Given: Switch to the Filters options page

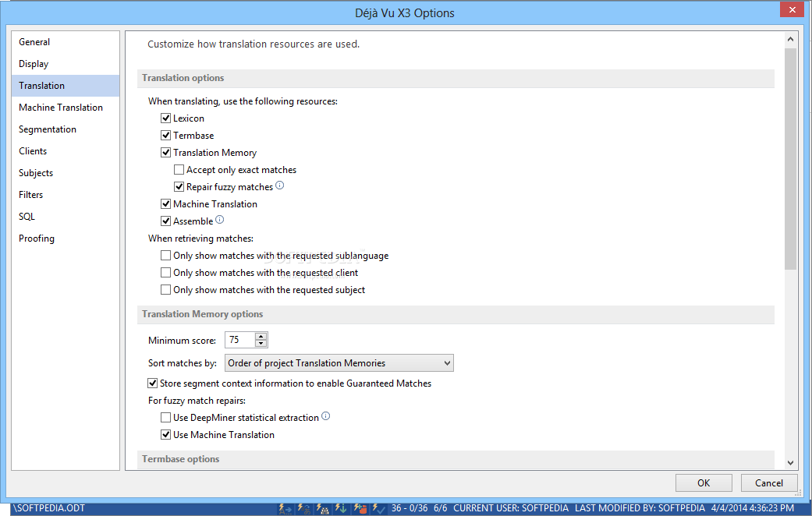Looking at the screenshot, I should [66, 195].
